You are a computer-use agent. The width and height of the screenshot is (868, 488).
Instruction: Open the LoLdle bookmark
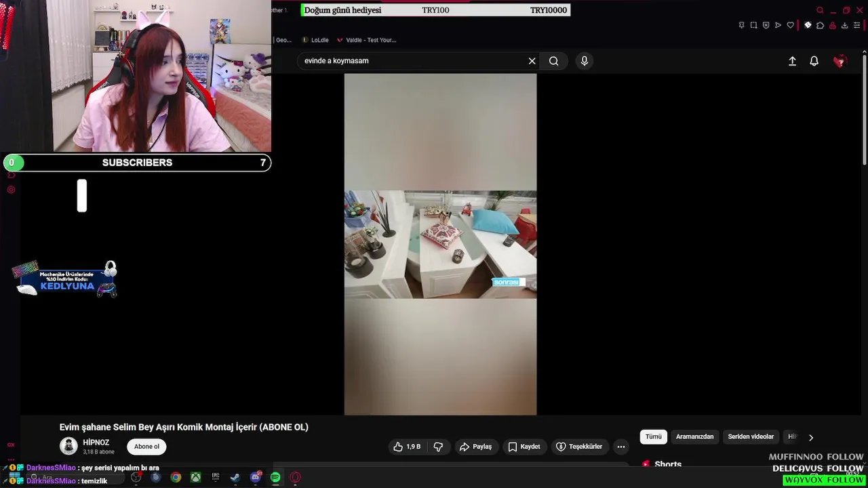click(x=315, y=40)
